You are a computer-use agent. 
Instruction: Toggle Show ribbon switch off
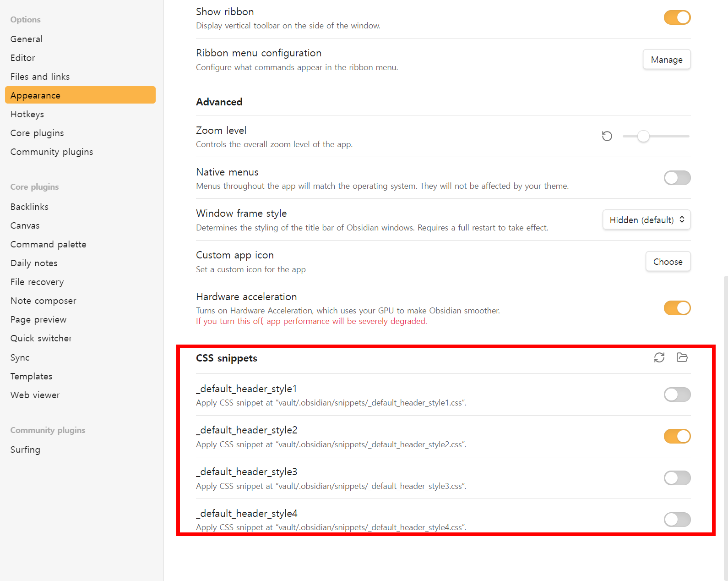[677, 17]
